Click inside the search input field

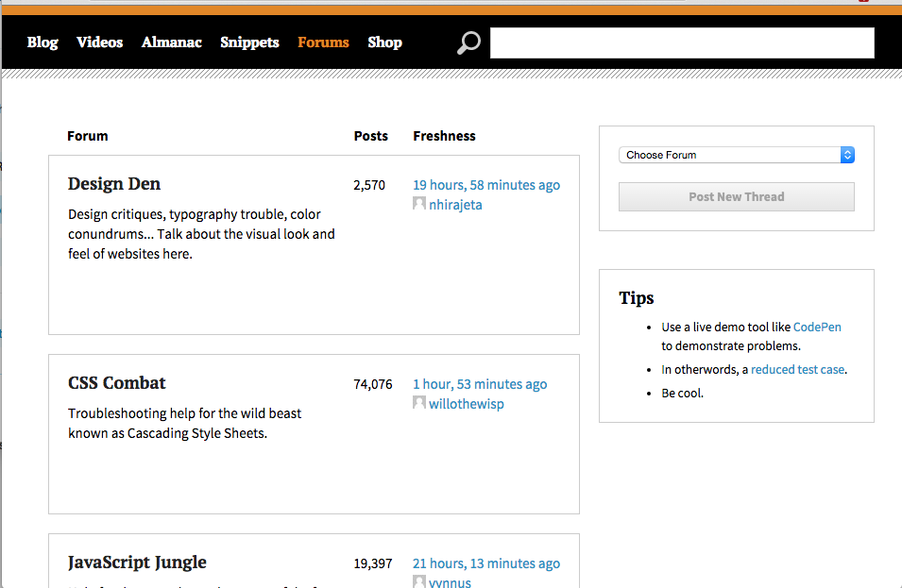(682, 42)
